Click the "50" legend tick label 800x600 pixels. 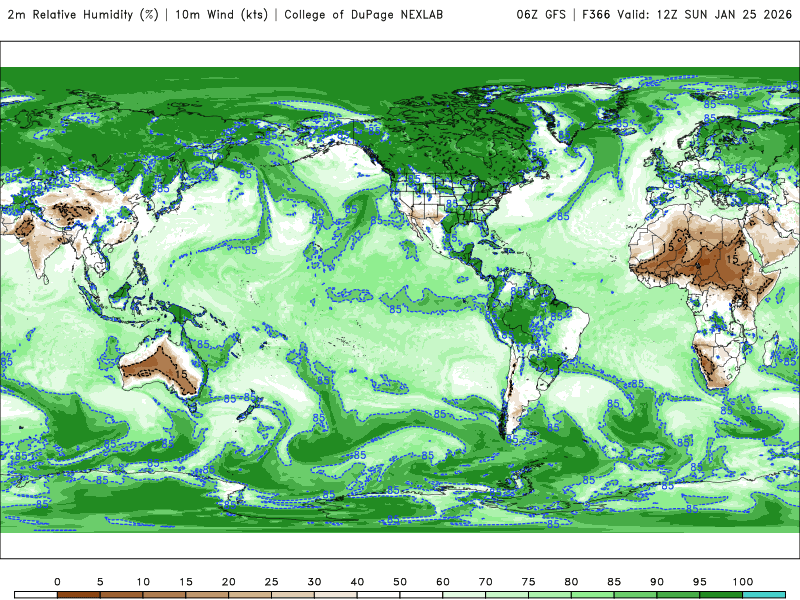point(400,582)
